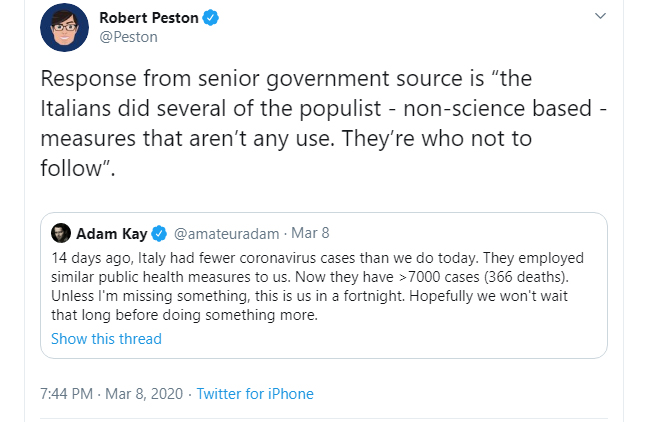Open Robert Peston's profile avatar
Screen dimensions: 646x422
64,27
